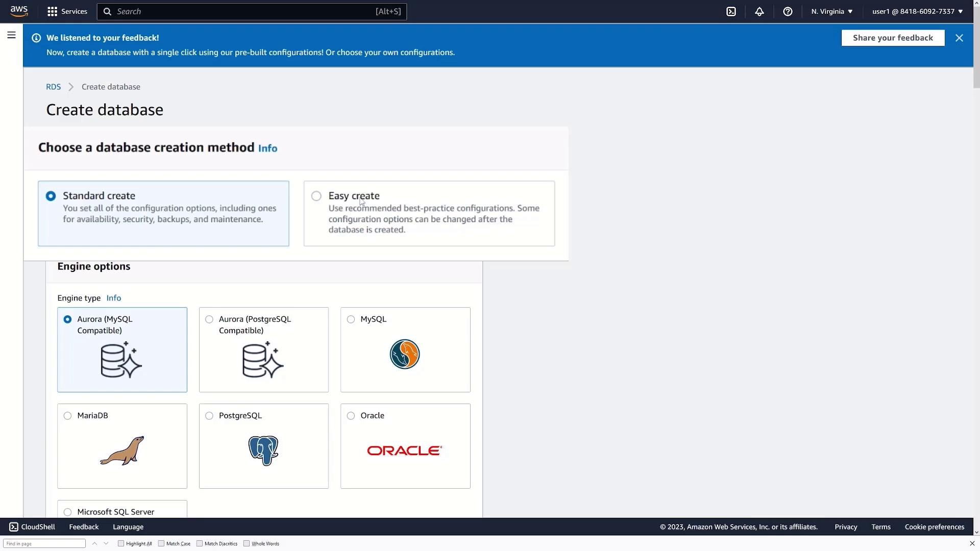
Task: Open the Language menu in footer
Action: click(x=128, y=527)
